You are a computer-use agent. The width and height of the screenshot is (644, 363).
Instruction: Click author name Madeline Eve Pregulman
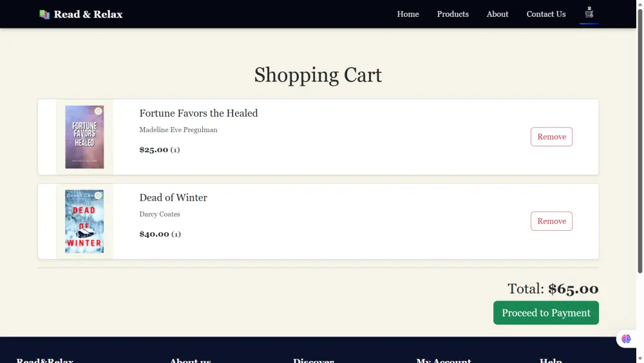pos(178,130)
